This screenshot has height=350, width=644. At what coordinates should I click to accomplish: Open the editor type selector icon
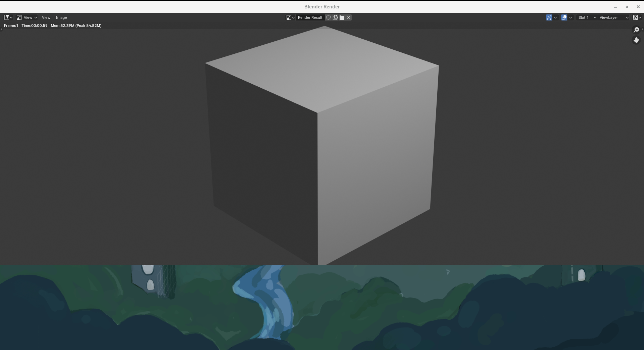pyautogui.click(x=8, y=17)
